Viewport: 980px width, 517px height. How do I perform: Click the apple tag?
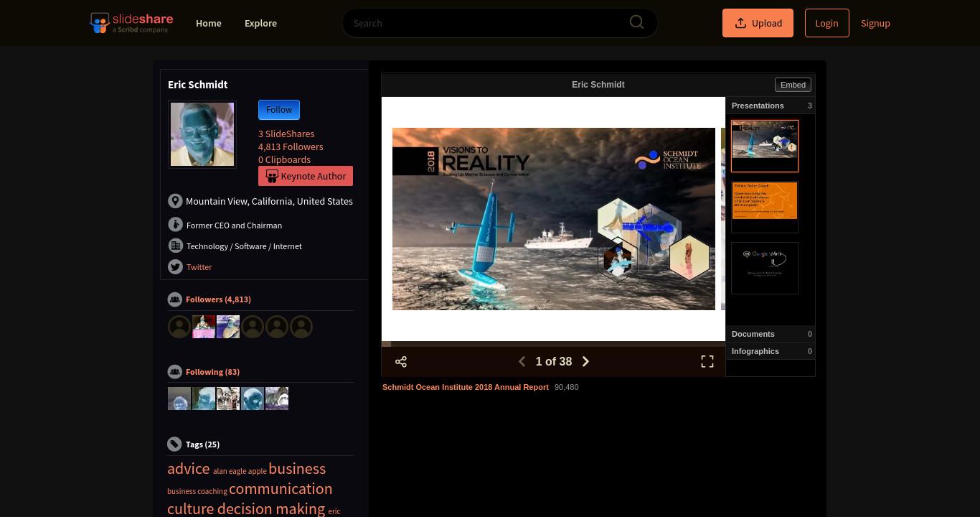[258, 471]
